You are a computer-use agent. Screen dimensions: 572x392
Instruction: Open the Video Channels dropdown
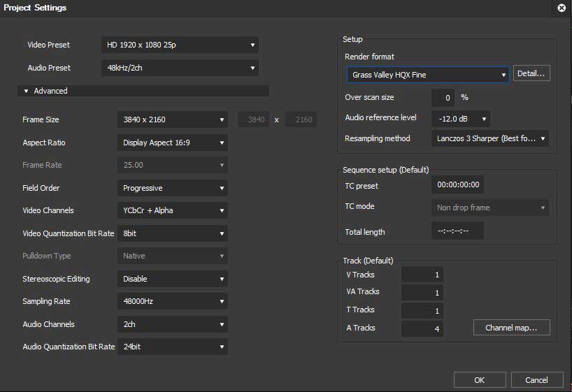click(173, 210)
